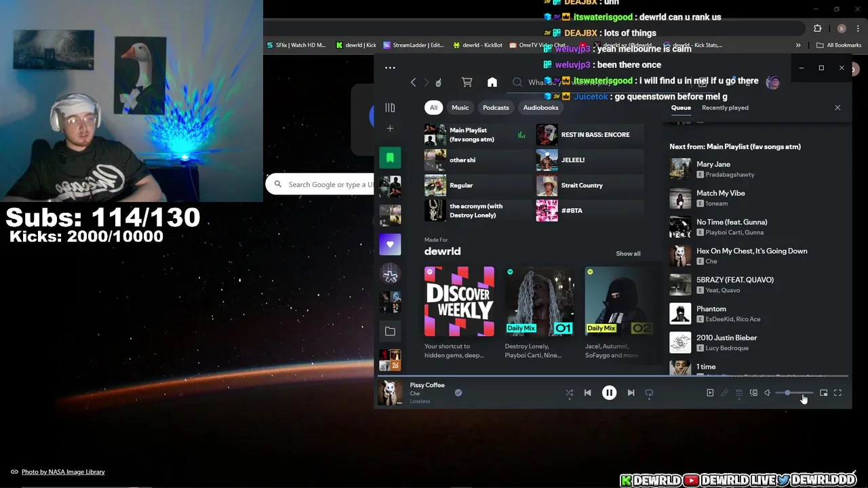The width and height of the screenshot is (868, 488).
Task: Toggle repeat mode
Action: pos(649,392)
